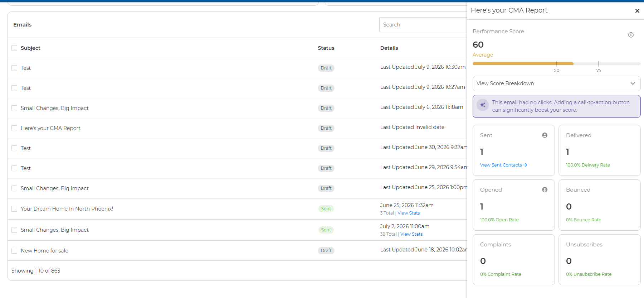Click the performance score progress bar

tap(556, 64)
